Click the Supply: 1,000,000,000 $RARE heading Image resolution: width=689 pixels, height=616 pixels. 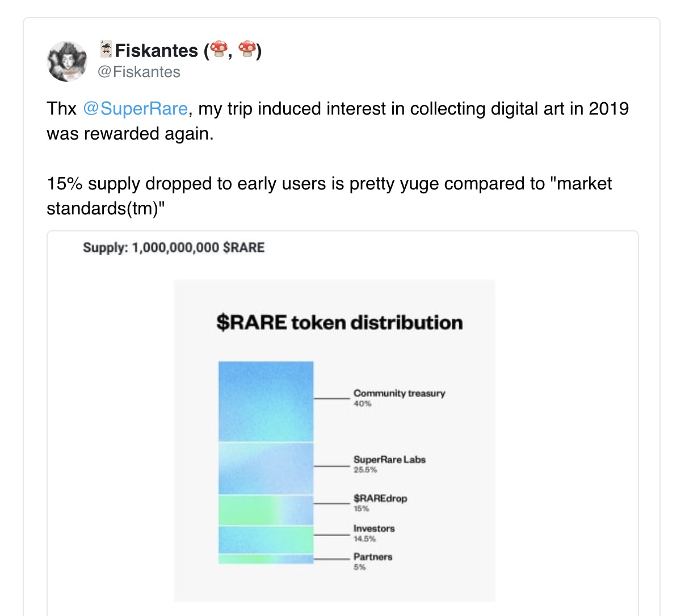[174, 248]
